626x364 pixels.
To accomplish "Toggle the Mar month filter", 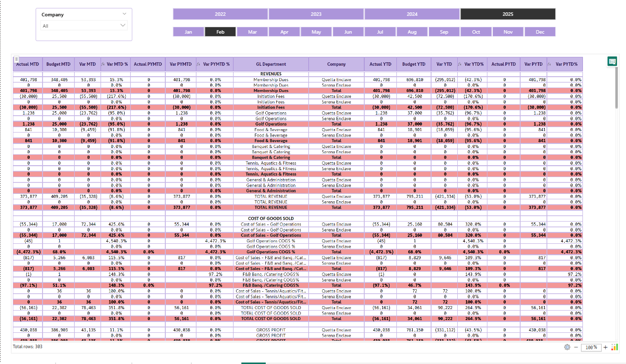I will (x=252, y=32).
